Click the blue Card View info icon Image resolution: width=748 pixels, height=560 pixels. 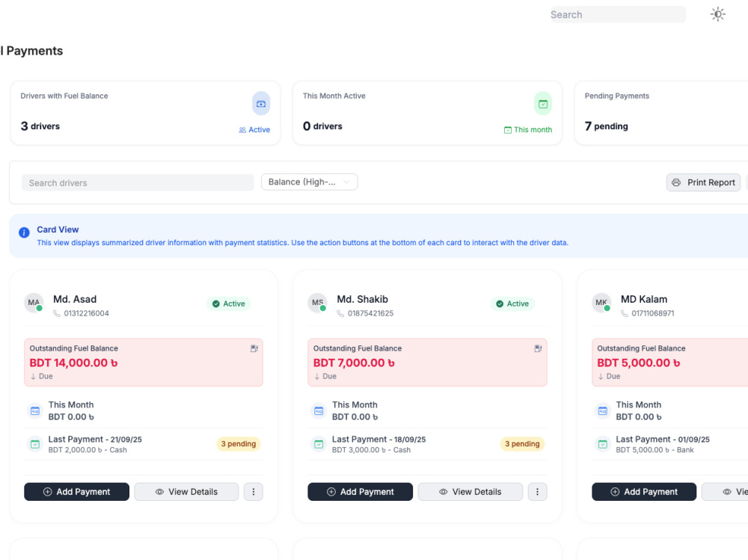(x=24, y=233)
